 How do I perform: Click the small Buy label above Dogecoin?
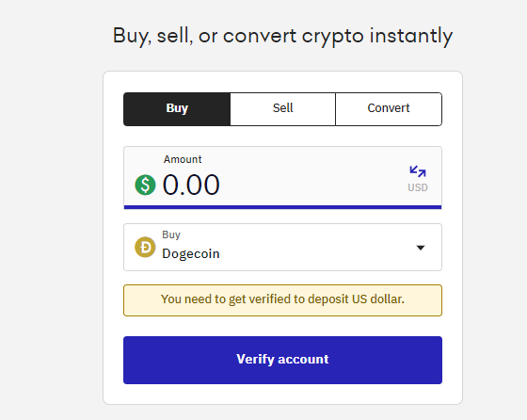pyautogui.click(x=171, y=234)
